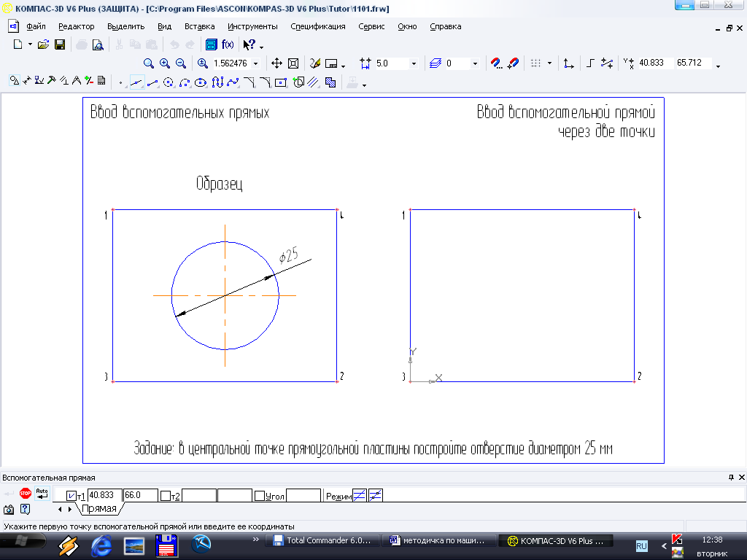Switch to методичка Word document in taskbar
747x560 pixels.
[x=438, y=541]
